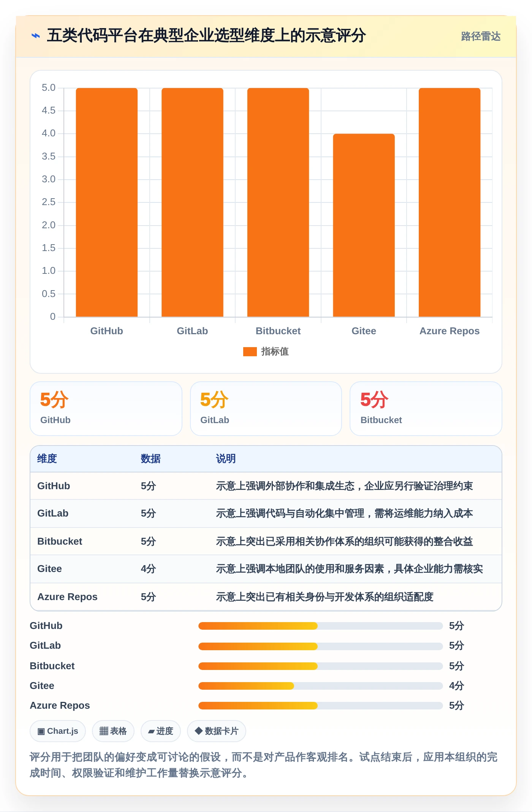532x812 pixels.
Task: Click the 维度 column header
Action: point(47,459)
